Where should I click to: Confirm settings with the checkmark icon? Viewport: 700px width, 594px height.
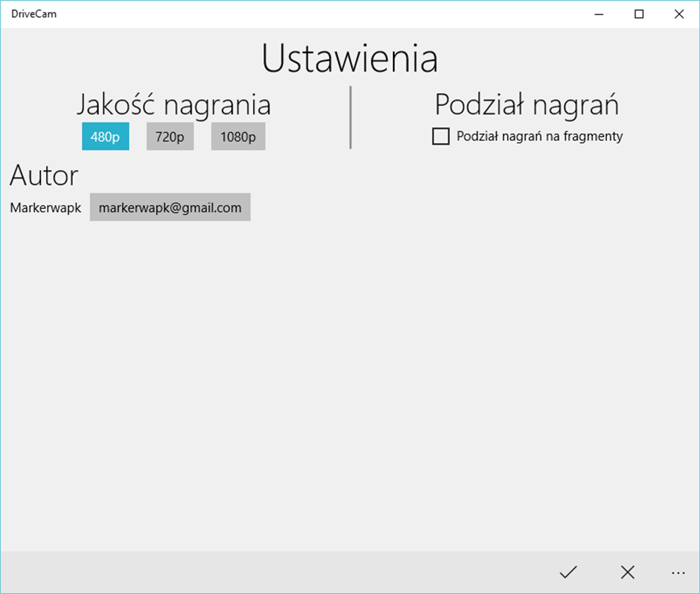568,572
